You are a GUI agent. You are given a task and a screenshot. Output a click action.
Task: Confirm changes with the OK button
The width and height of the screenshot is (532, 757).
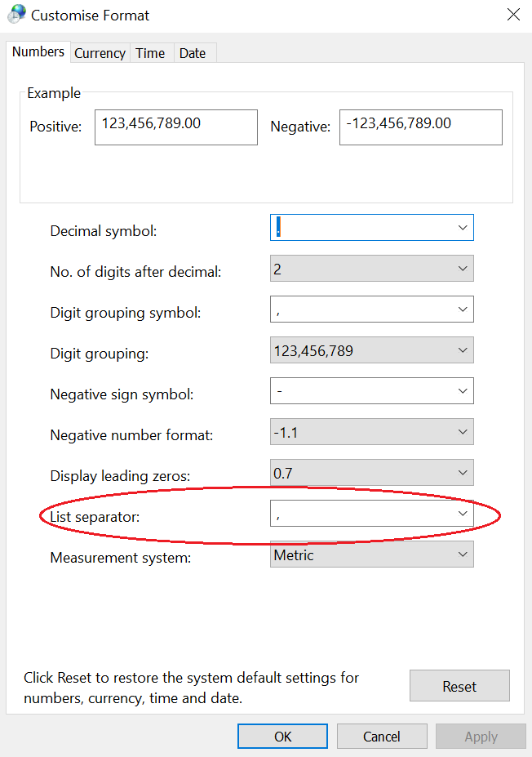[x=282, y=737]
